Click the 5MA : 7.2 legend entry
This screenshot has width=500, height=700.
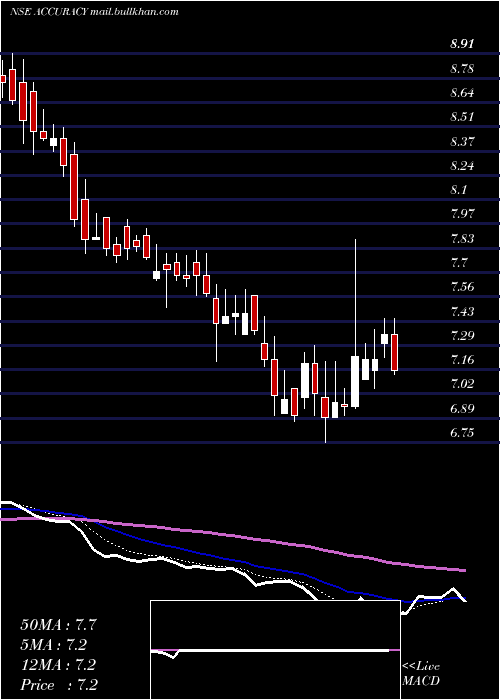point(54,645)
